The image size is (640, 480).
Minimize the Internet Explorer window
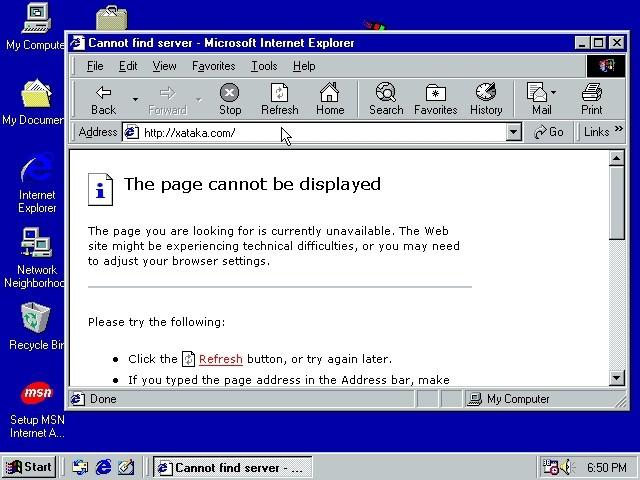(x=582, y=43)
